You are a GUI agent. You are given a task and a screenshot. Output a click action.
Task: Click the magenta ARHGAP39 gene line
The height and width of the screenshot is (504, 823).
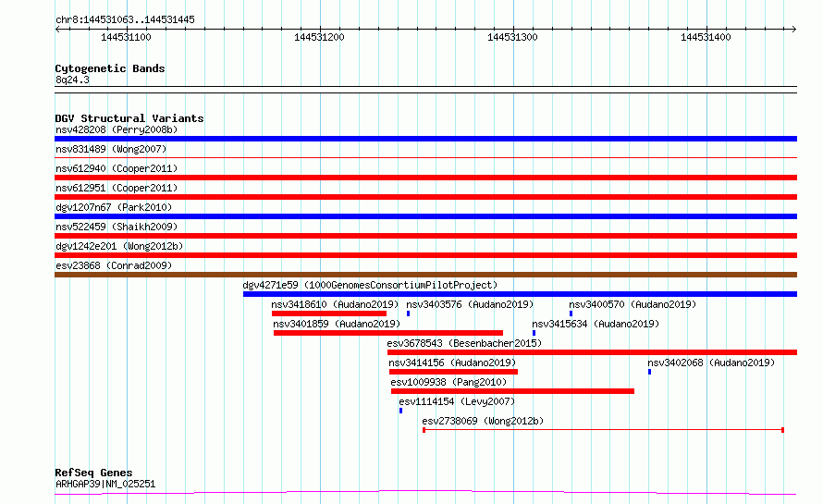point(425,493)
